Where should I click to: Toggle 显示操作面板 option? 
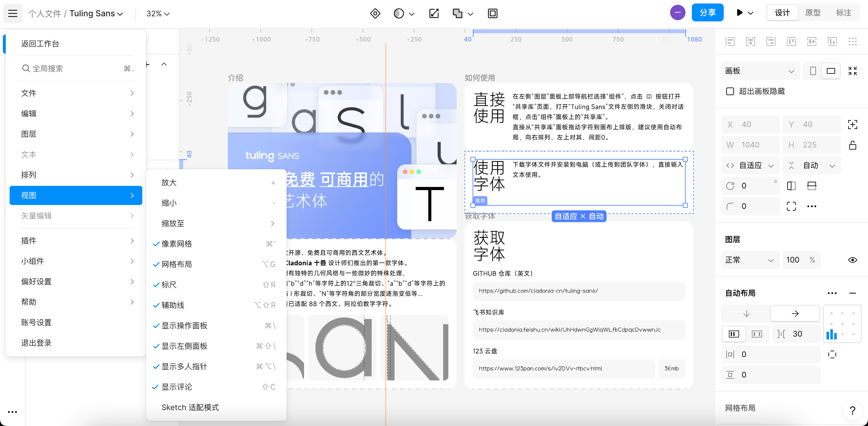[216, 326]
